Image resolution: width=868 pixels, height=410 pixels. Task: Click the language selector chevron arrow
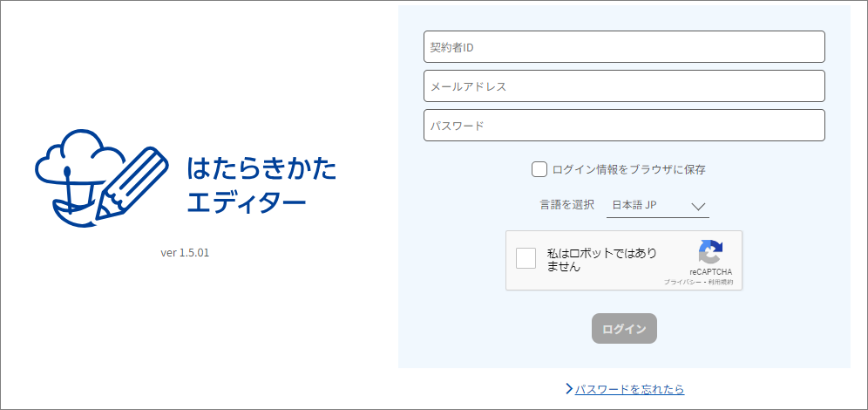click(699, 207)
